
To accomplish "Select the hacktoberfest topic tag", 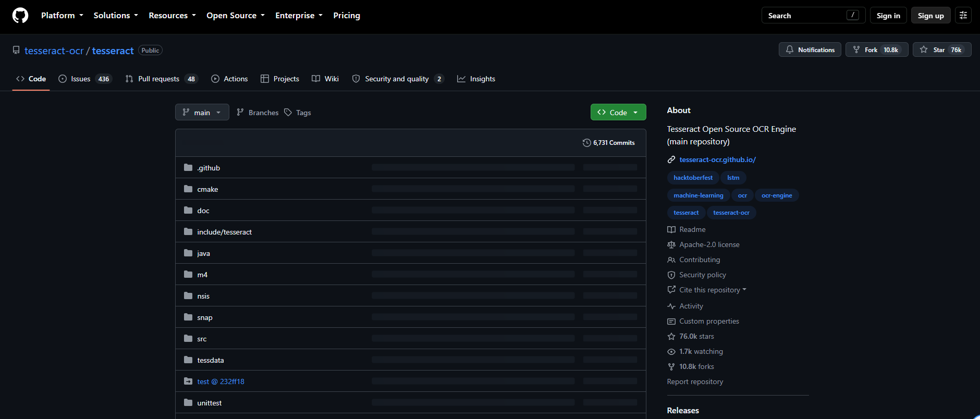I will pos(693,178).
